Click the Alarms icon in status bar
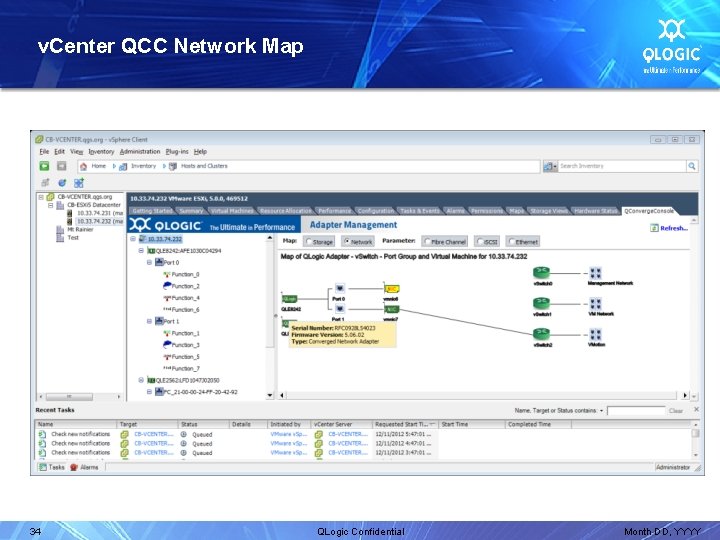This screenshot has height=540, width=720. point(74,467)
